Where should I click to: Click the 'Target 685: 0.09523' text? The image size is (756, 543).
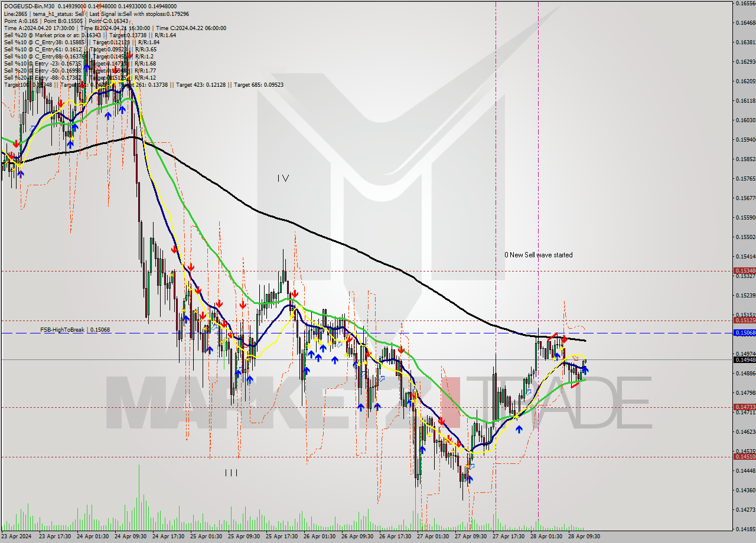pos(259,84)
